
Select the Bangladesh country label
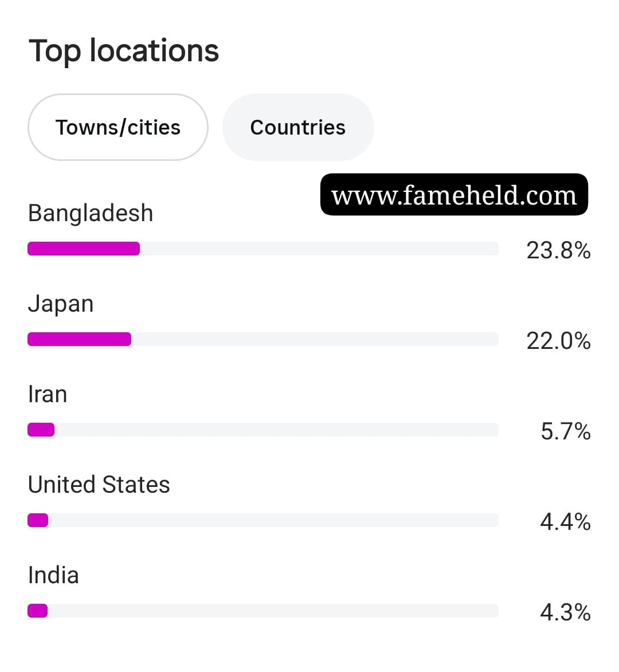(x=91, y=213)
